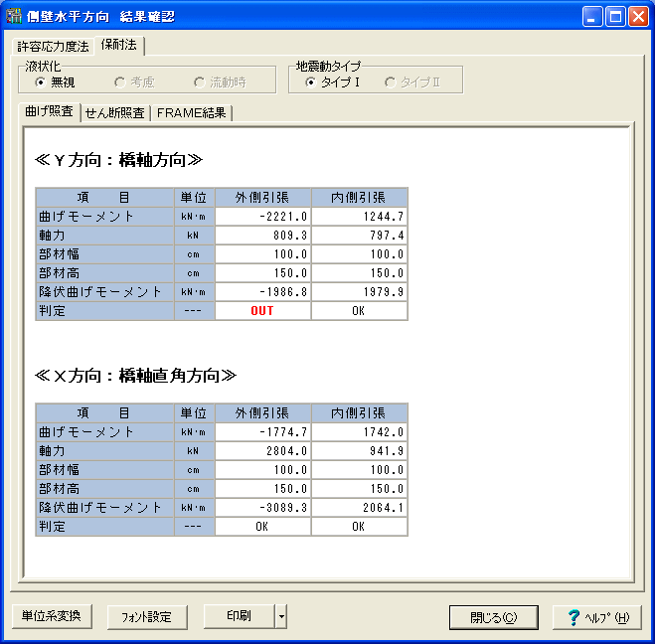The image size is (655, 644).
Task: Click yield moment value 2064.1
Action: [x=359, y=508]
